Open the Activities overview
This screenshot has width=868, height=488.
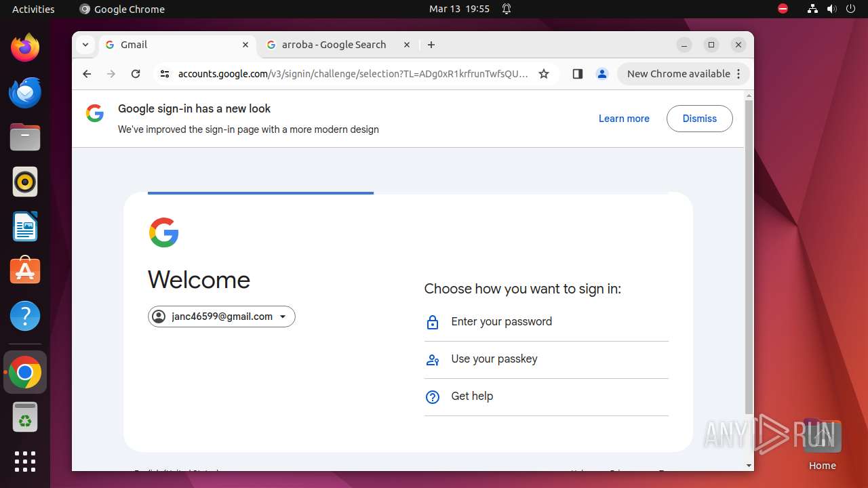(x=33, y=9)
